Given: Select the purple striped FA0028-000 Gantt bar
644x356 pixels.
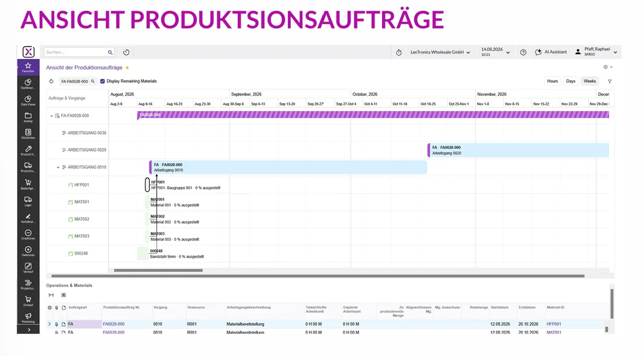Looking at the screenshot, I should pos(373,115).
